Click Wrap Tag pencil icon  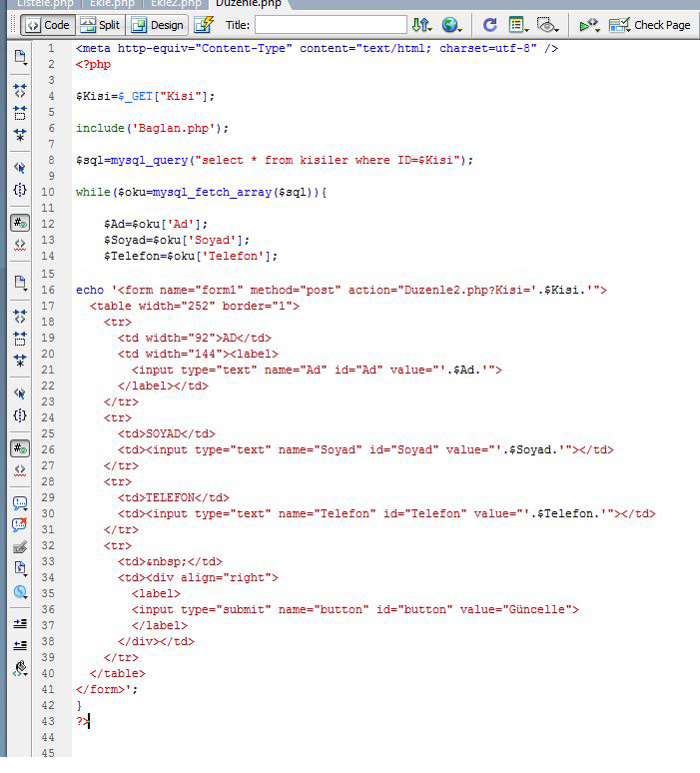point(20,546)
